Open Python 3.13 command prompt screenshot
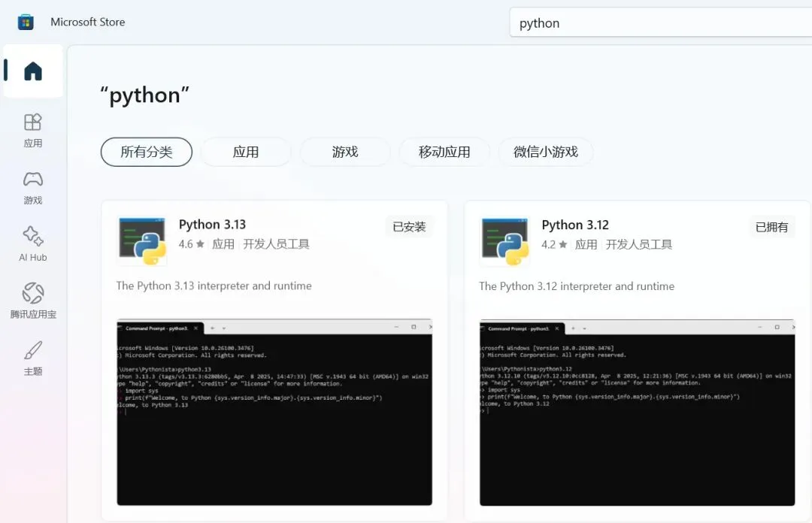 274,413
